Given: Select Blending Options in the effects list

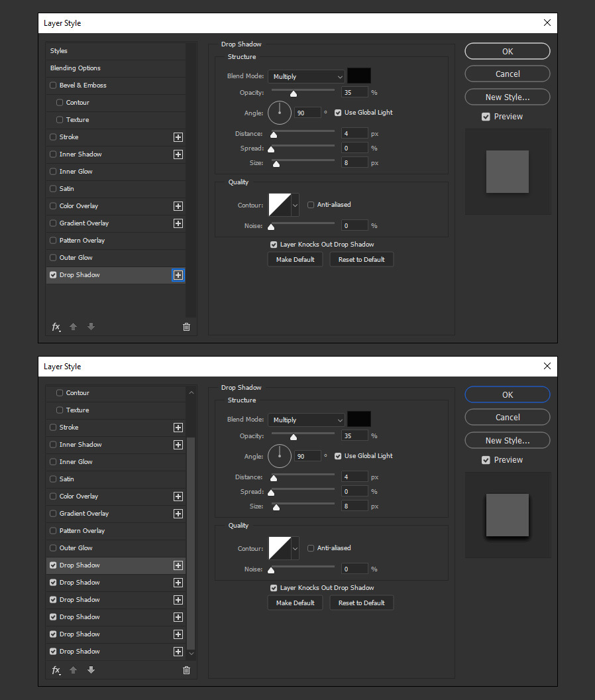Looking at the screenshot, I should 115,68.
